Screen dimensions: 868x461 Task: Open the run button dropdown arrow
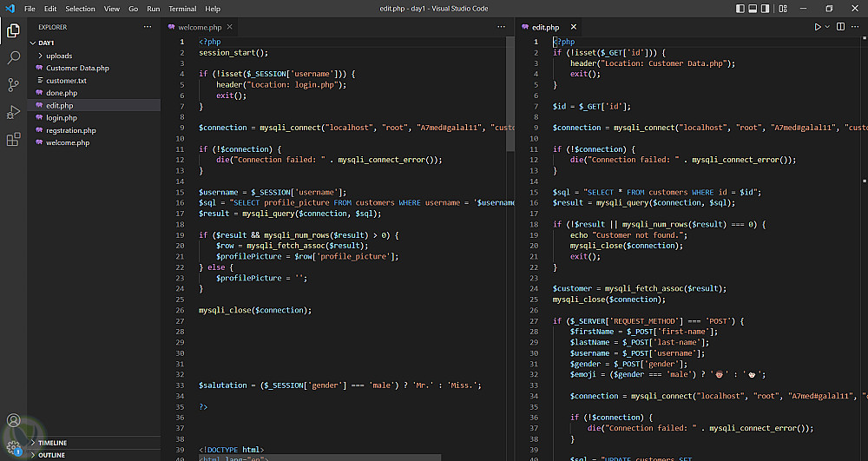(x=827, y=27)
